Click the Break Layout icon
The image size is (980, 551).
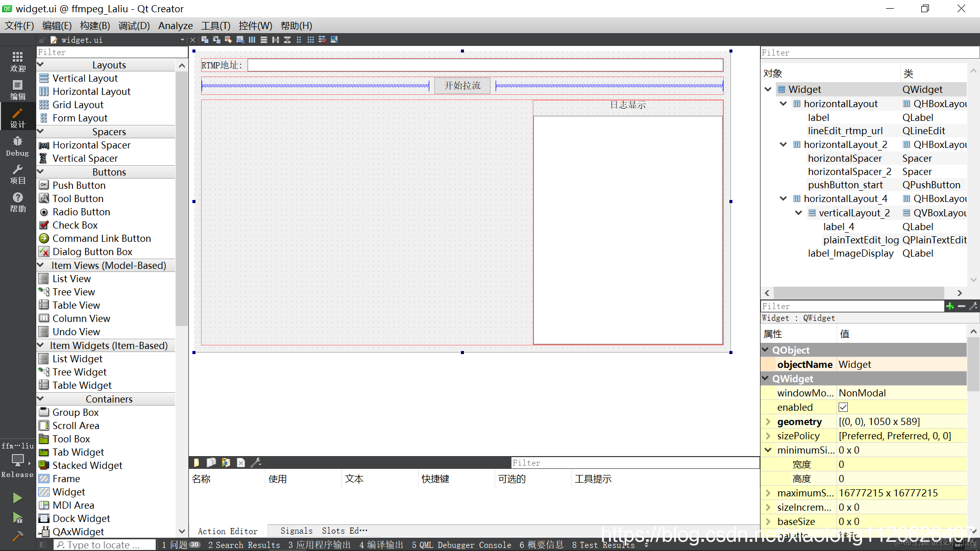(322, 40)
